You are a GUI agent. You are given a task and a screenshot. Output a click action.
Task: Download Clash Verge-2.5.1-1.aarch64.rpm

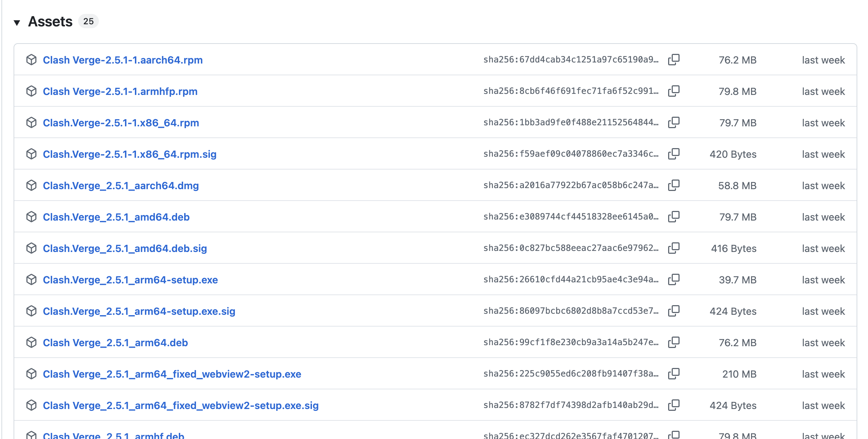(x=123, y=60)
